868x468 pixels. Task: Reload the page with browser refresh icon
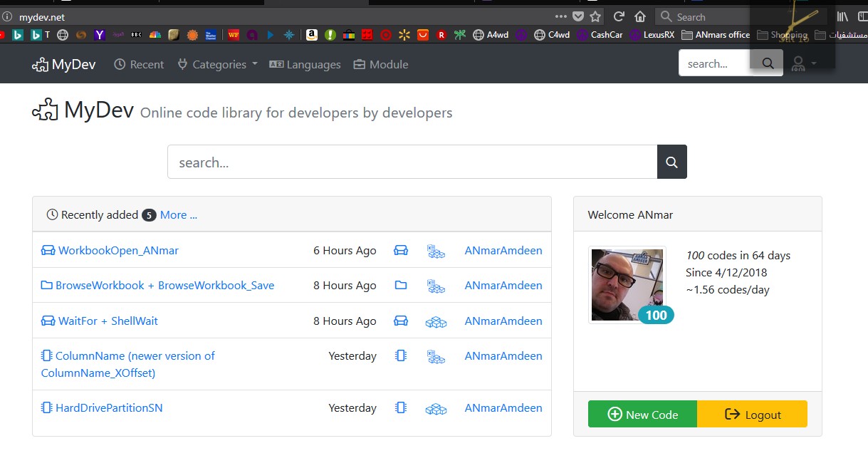click(619, 16)
